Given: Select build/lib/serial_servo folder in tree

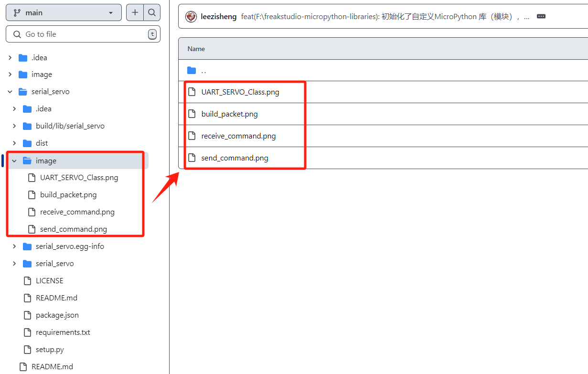Looking at the screenshot, I should click(x=70, y=126).
